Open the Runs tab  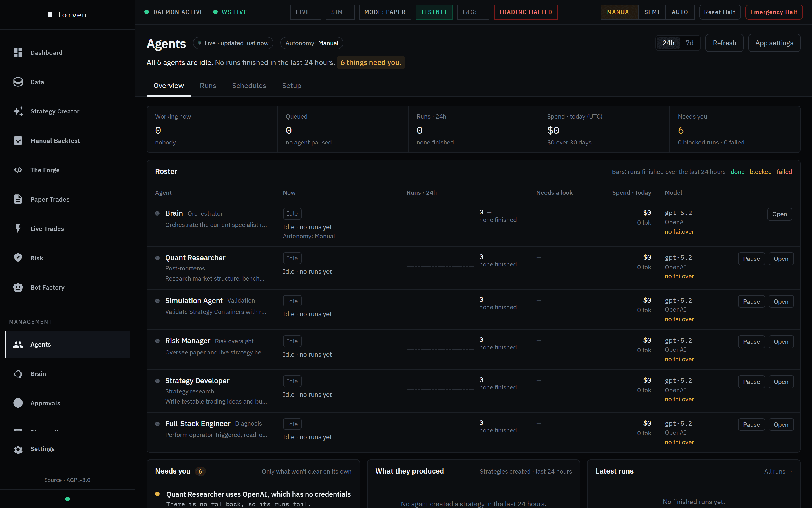[x=208, y=86]
